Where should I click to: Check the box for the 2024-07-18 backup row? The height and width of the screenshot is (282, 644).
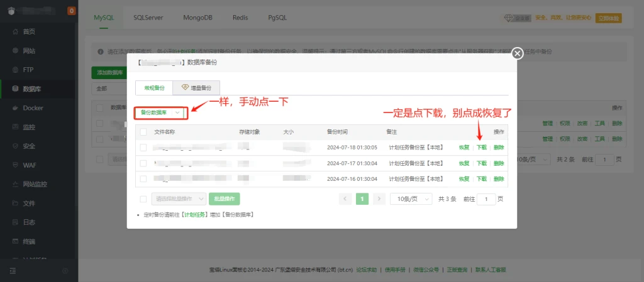coord(143,148)
